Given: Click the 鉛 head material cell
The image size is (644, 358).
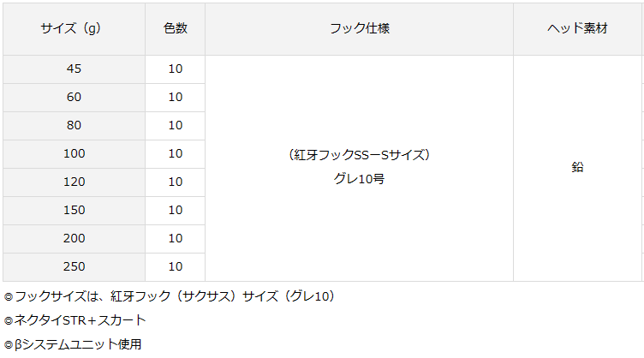Looking at the screenshot, I should 577,169.
